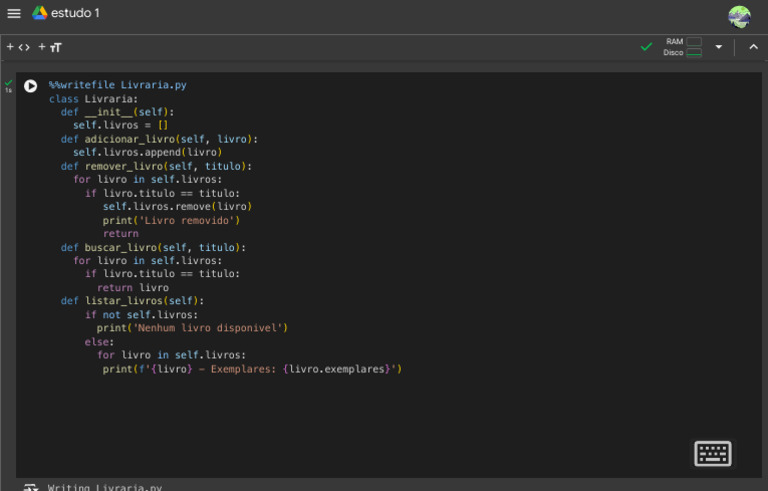768x491 pixels.
Task: Click 'if not self.livros:' line
Action: (142, 315)
